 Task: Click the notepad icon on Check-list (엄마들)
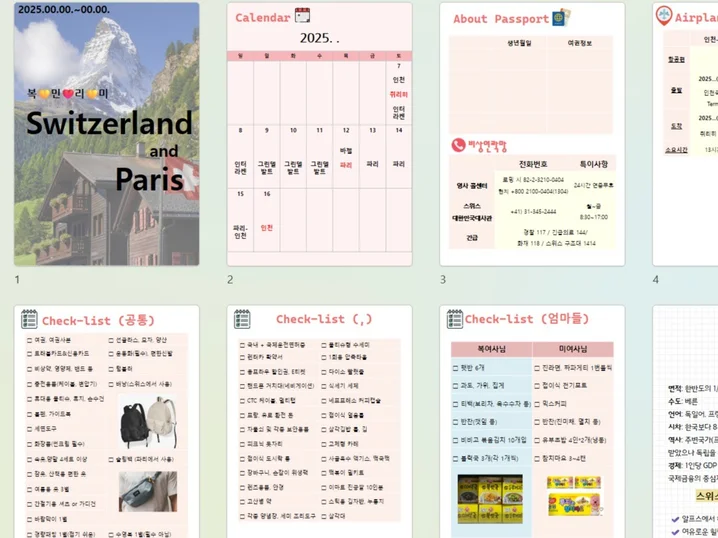[x=453, y=319]
